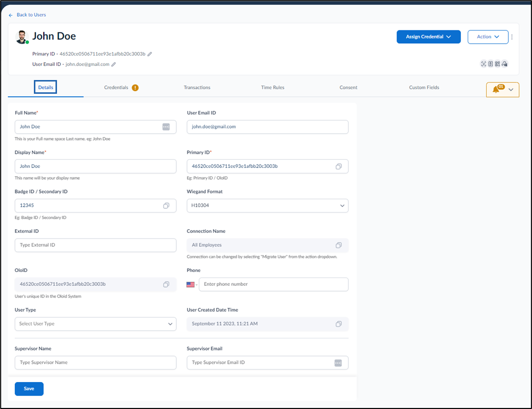Click the Supervisor Email input field

(267, 362)
